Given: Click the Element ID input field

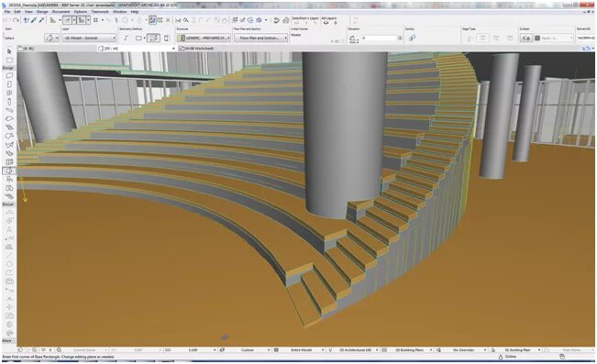Looking at the screenshot, I should click(586, 39).
